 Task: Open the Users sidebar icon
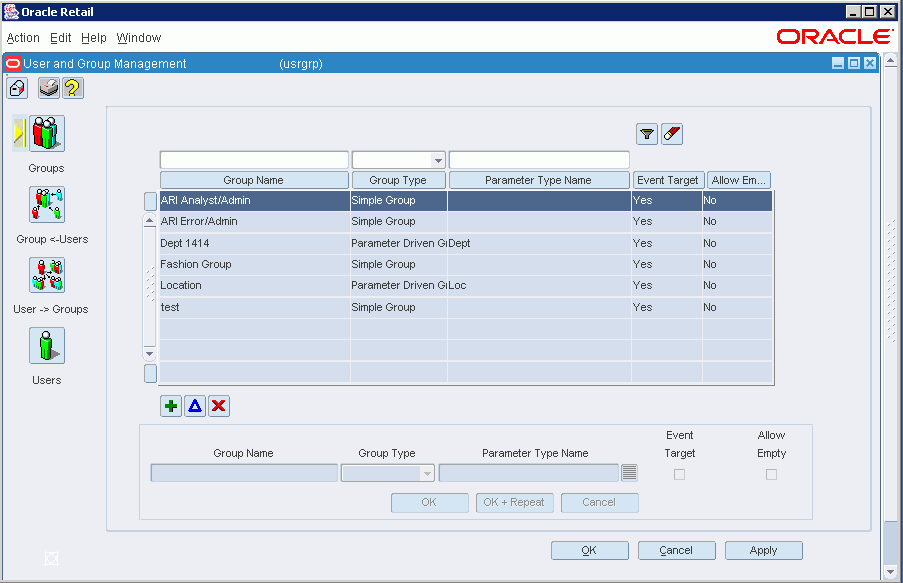point(47,346)
